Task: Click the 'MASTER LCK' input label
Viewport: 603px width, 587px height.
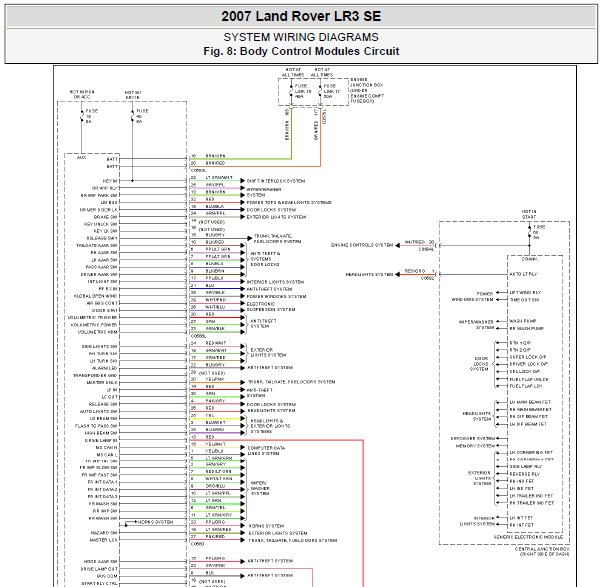Action: tap(104, 540)
